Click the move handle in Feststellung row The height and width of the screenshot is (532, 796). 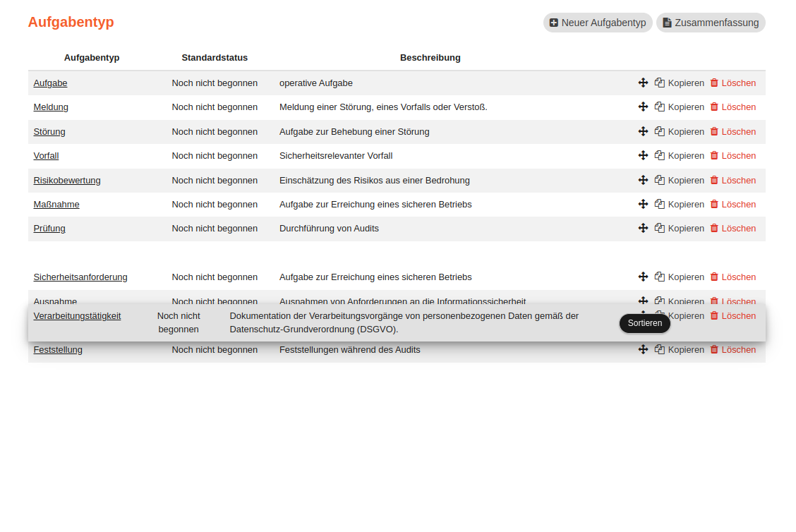pyautogui.click(x=643, y=349)
